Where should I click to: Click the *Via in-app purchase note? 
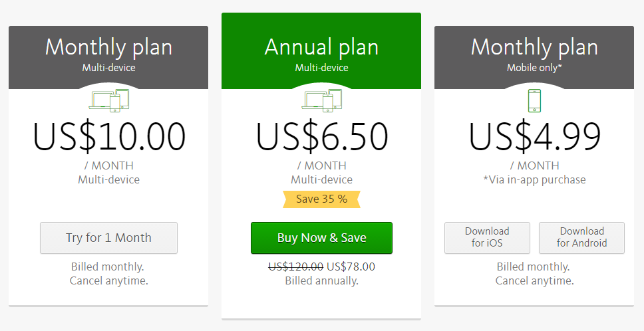tap(534, 179)
